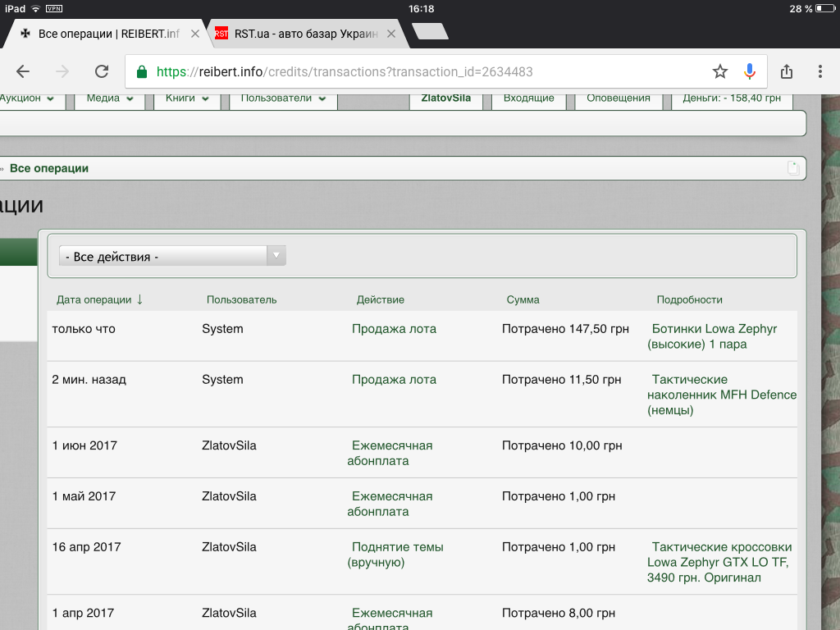Viewport: 840px width, 630px height.
Task: Expand the 'Пользователи' navigation menu
Action: [x=283, y=98]
